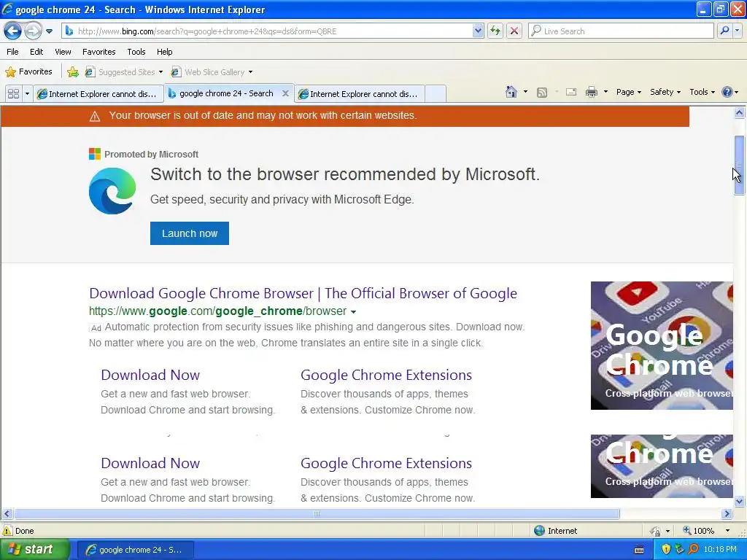This screenshot has width=747, height=560.
Task: Click the search magnifier button
Action: [724, 31]
